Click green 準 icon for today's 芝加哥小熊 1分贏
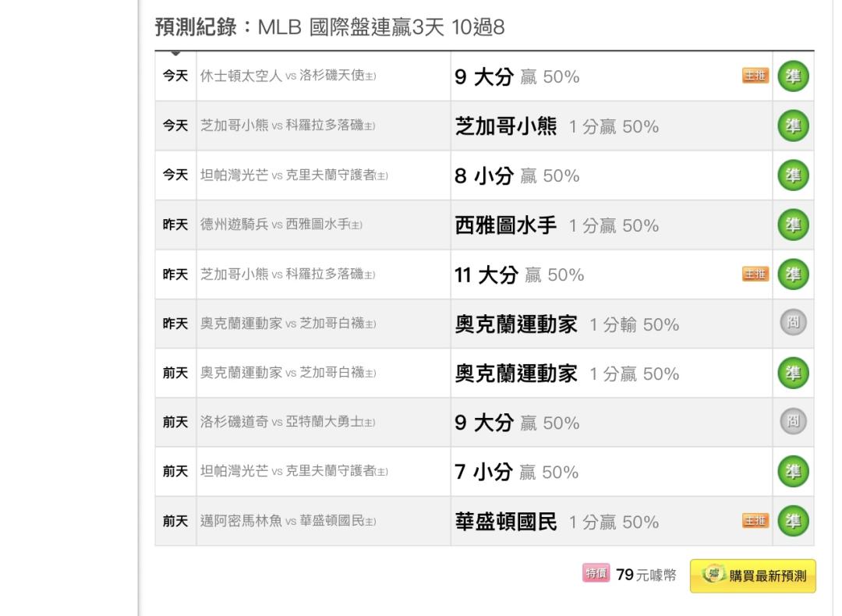Viewport: 842px width, 616px height. (794, 126)
